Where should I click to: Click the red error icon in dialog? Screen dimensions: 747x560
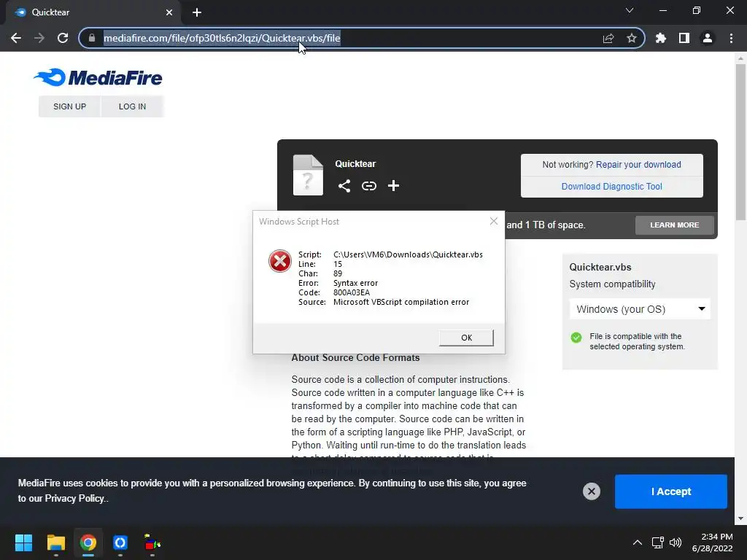(279, 261)
